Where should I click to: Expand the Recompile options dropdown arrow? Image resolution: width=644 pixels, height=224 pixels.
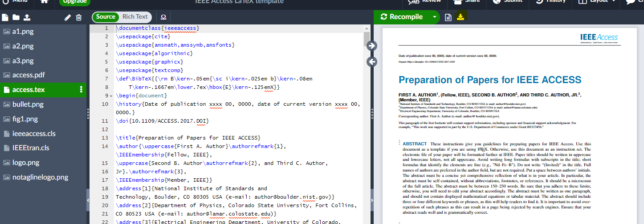(434, 17)
